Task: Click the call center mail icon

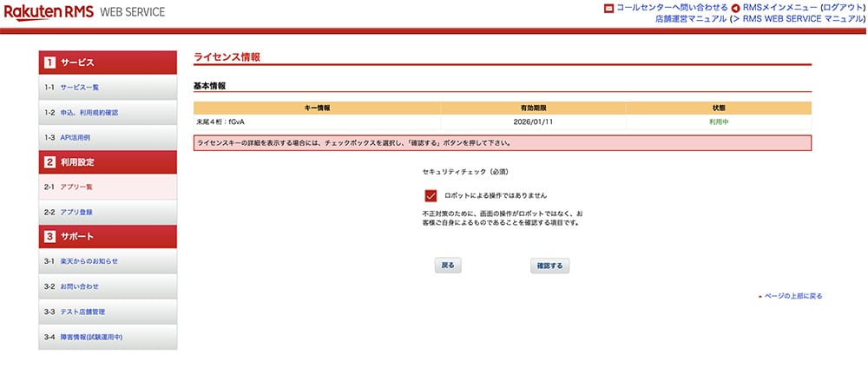Action: [x=609, y=8]
